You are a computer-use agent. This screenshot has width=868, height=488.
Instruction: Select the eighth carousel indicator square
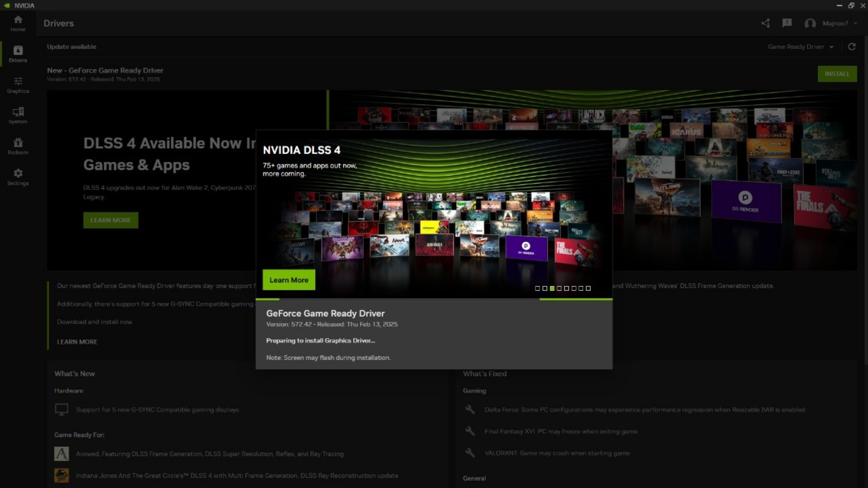pyautogui.click(x=588, y=288)
